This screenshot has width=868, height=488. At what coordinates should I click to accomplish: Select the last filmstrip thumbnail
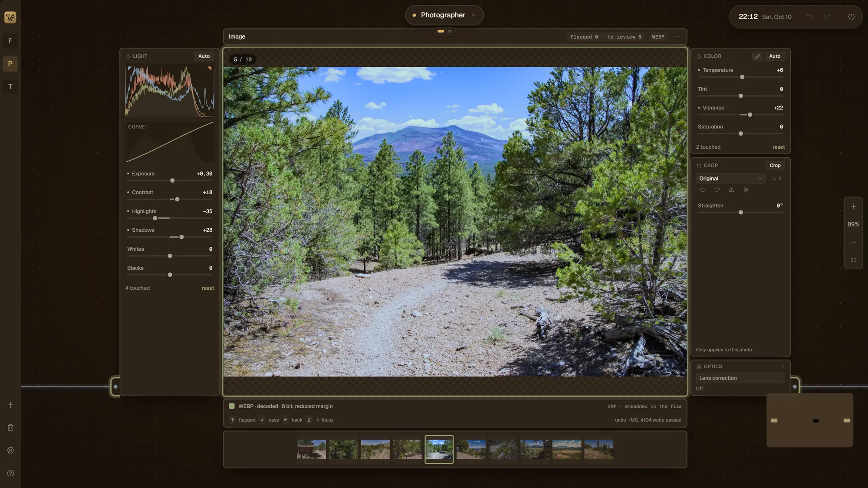click(598, 449)
